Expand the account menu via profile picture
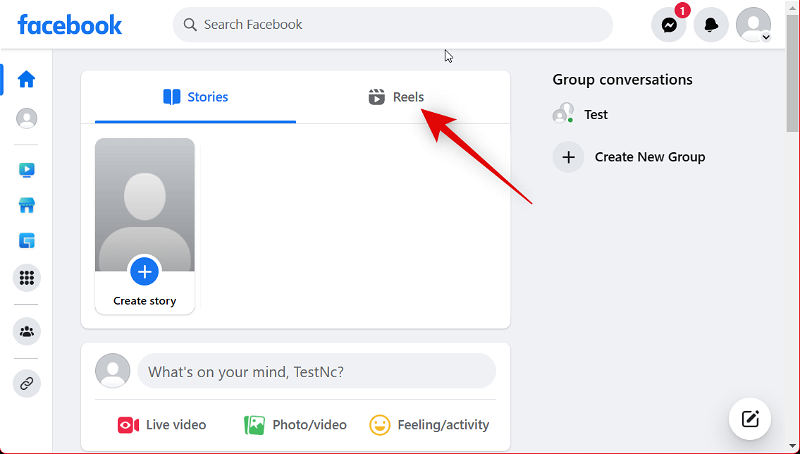This screenshot has height=454, width=800. 753,25
